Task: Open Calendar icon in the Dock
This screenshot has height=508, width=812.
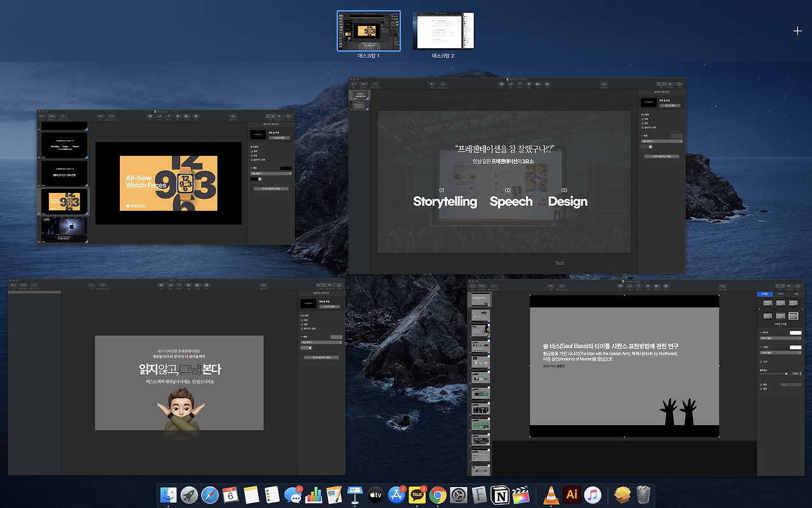Action: (x=231, y=495)
